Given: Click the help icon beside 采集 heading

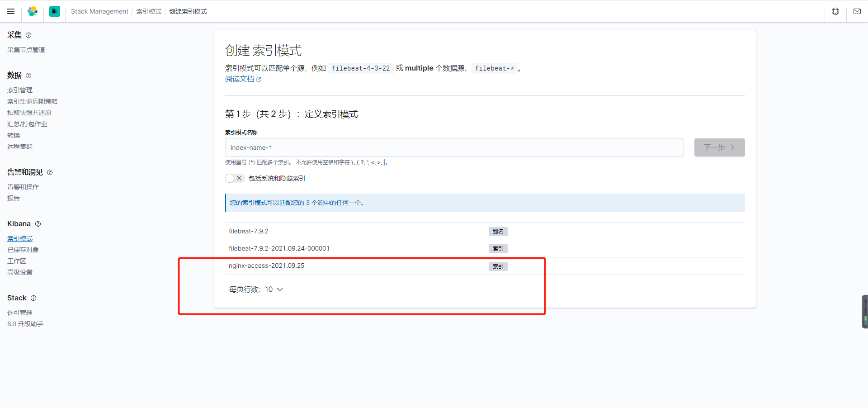Looking at the screenshot, I should (x=28, y=35).
